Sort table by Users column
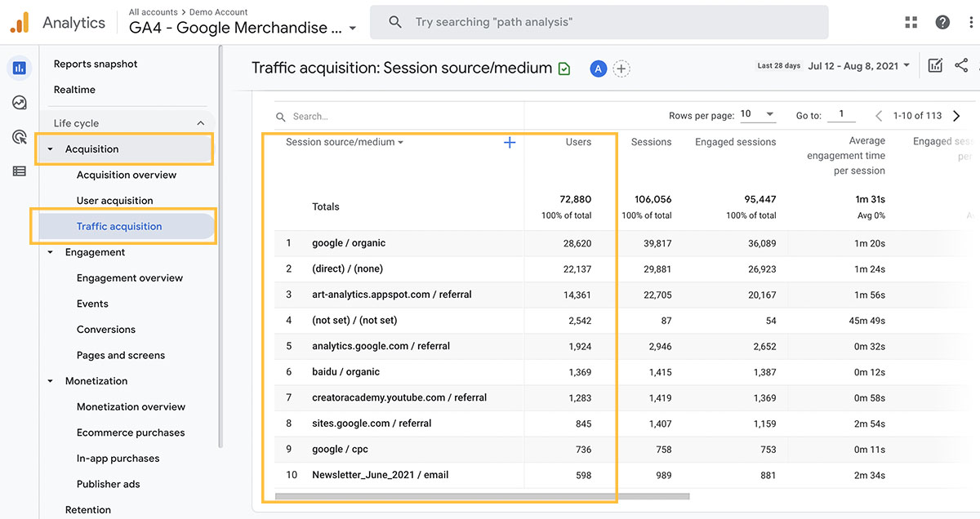980x519 pixels. [x=578, y=142]
